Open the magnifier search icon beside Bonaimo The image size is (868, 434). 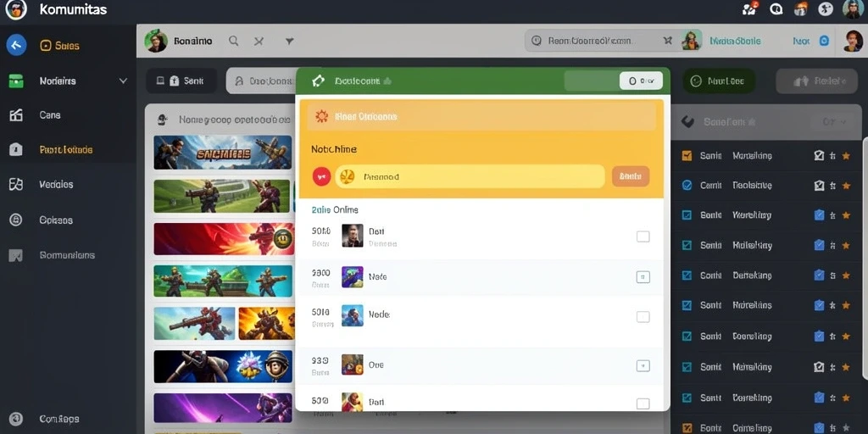click(x=234, y=41)
